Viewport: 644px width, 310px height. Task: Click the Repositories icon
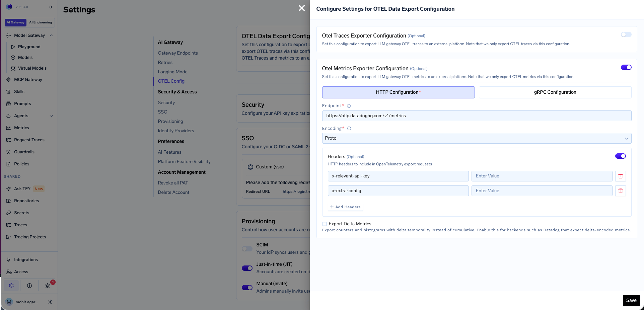click(x=8, y=201)
